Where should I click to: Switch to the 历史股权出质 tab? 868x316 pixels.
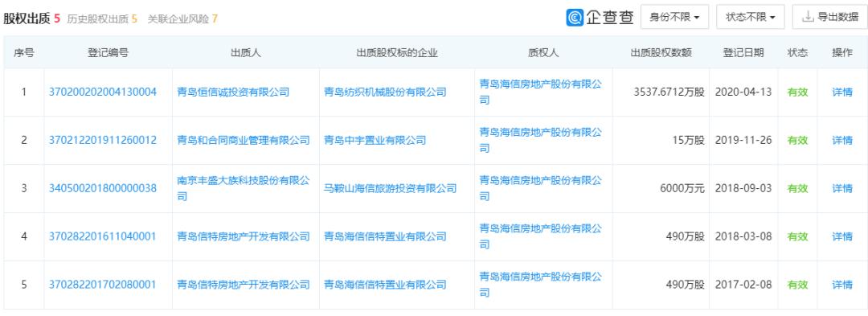click(102, 18)
